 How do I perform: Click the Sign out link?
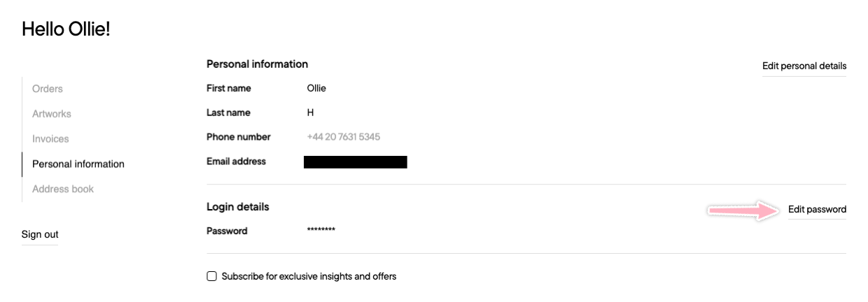click(40, 235)
